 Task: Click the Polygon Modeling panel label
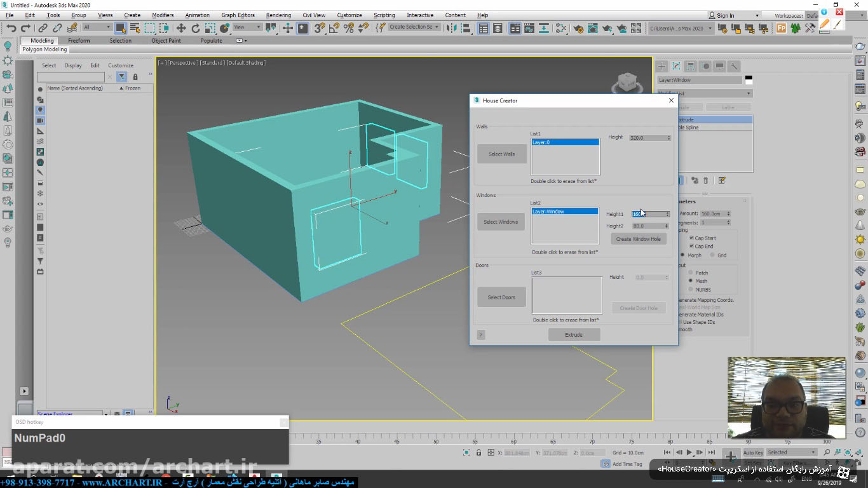point(44,50)
